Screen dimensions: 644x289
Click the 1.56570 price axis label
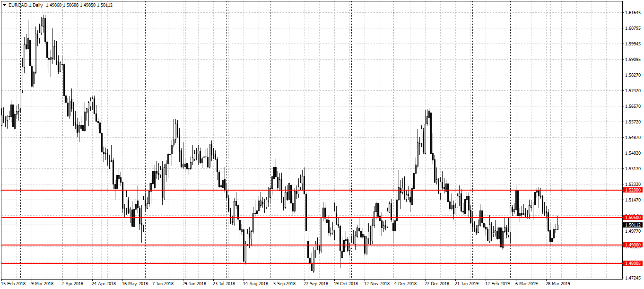click(x=633, y=106)
